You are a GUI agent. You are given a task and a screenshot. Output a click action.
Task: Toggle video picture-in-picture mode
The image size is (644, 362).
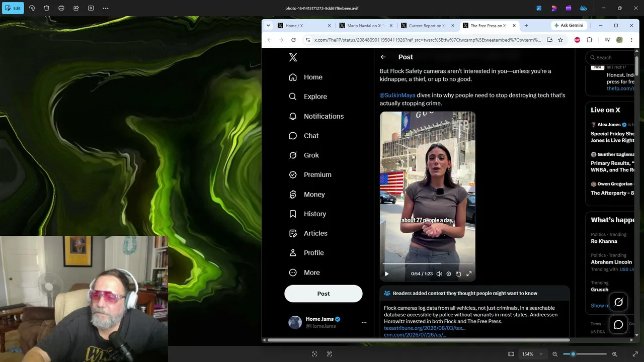point(458,274)
